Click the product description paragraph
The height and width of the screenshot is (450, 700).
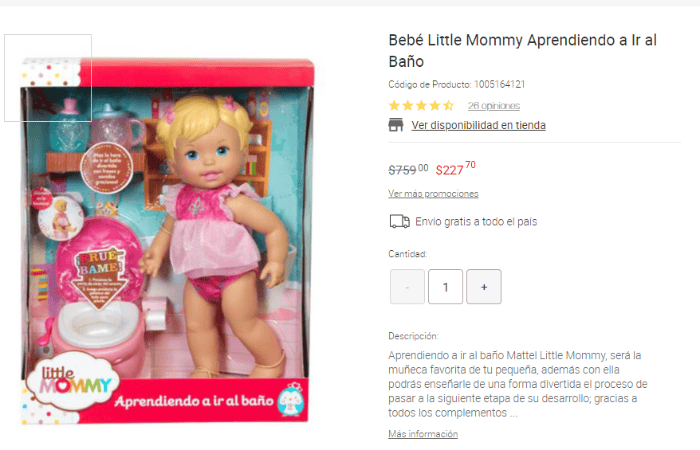tap(518, 384)
